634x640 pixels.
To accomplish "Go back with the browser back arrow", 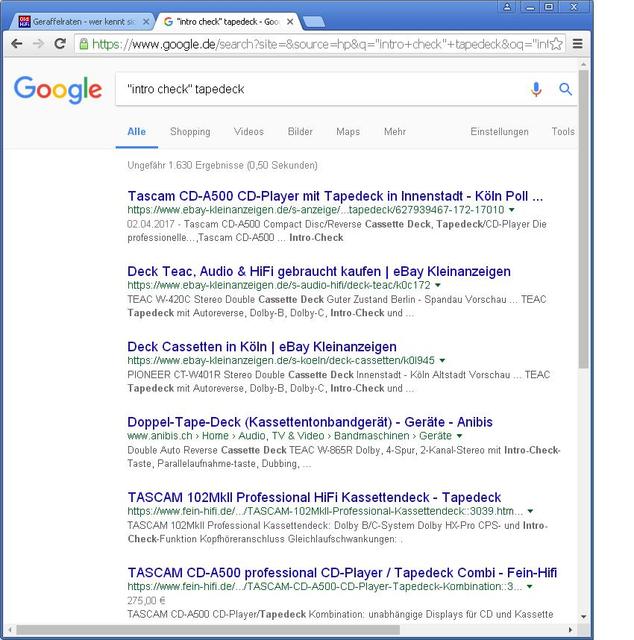I will click(x=17, y=44).
